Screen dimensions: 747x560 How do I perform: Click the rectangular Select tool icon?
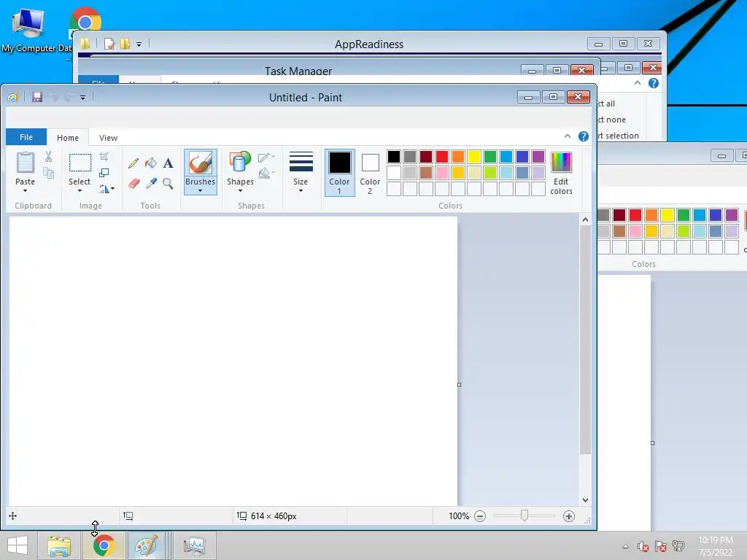coord(80,163)
